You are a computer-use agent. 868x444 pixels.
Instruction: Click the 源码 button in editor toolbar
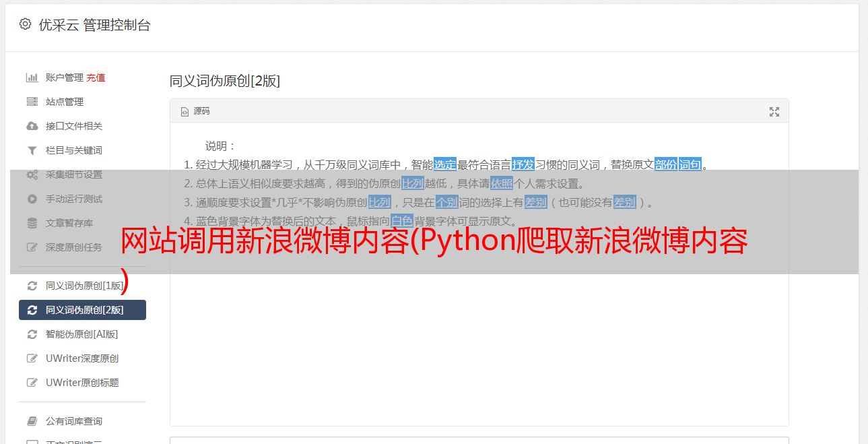(x=195, y=111)
